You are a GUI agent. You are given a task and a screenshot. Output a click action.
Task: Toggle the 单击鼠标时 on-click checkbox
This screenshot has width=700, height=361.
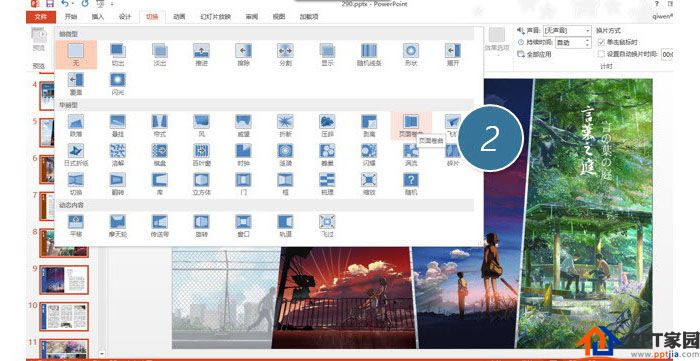(x=601, y=42)
